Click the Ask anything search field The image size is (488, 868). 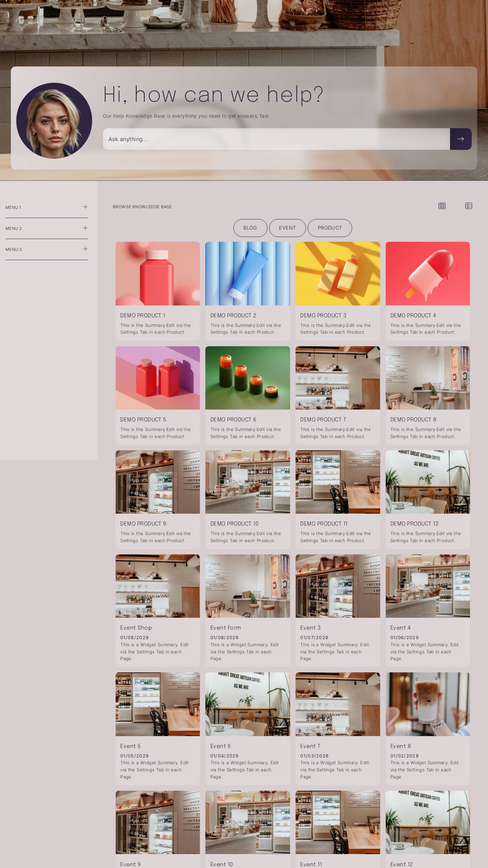[x=276, y=139]
